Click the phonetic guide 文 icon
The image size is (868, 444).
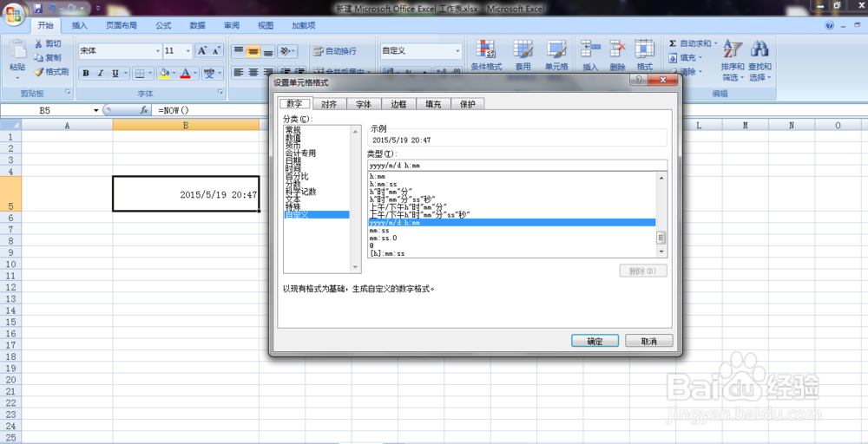pos(209,73)
